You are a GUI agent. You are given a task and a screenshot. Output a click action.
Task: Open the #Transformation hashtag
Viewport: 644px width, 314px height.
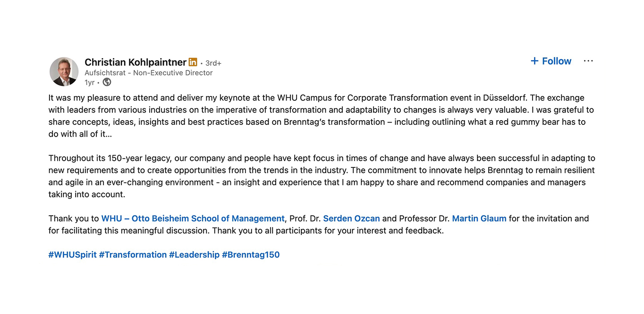tap(133, 255)
